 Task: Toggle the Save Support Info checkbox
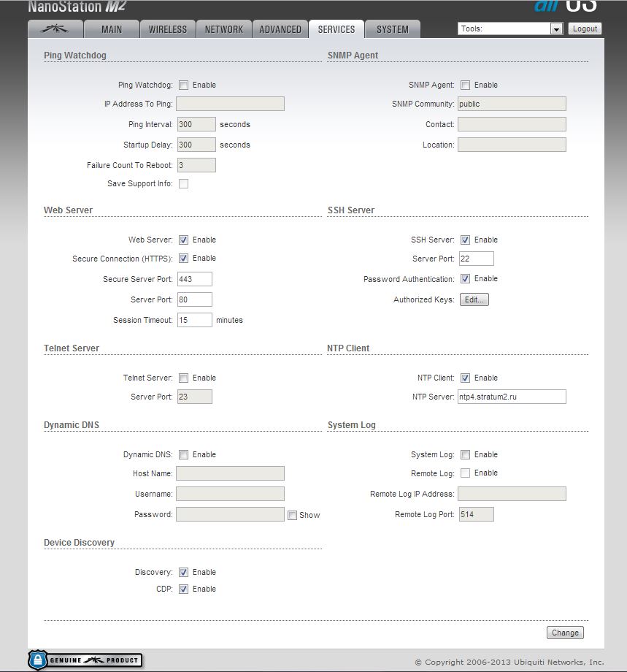184,183
